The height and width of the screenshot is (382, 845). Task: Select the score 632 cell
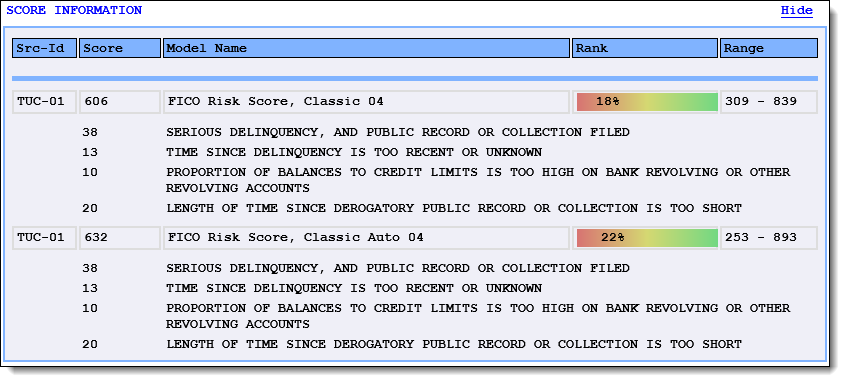tap(120, 238)
